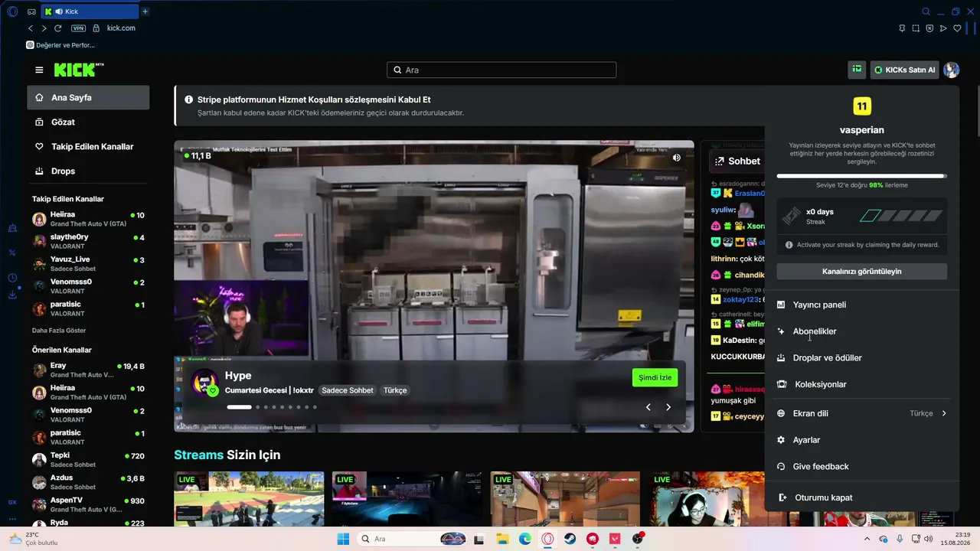980x551 pixels.
Task: Click the Hype streamer avatar
Action: click(x=204, y=383)
